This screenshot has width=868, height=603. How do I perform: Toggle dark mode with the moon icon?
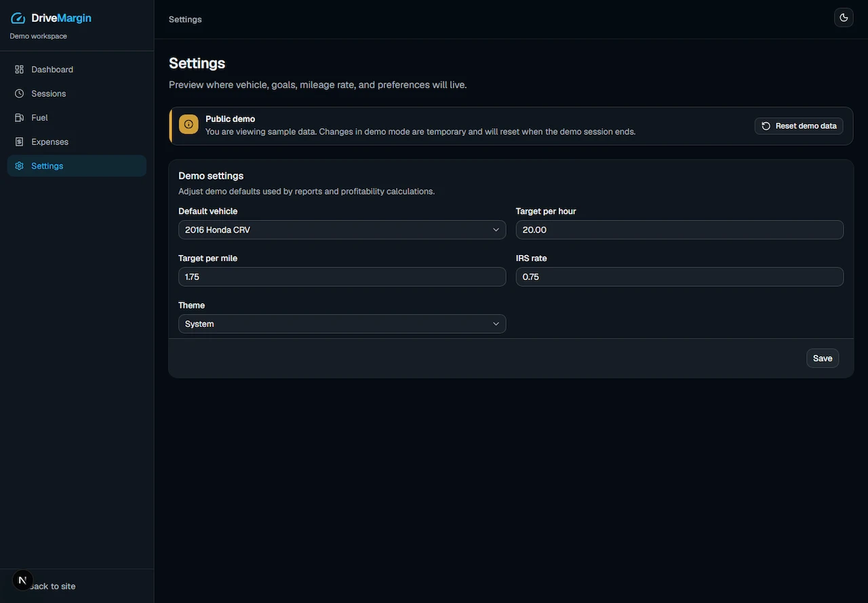[x=844, y=18]
